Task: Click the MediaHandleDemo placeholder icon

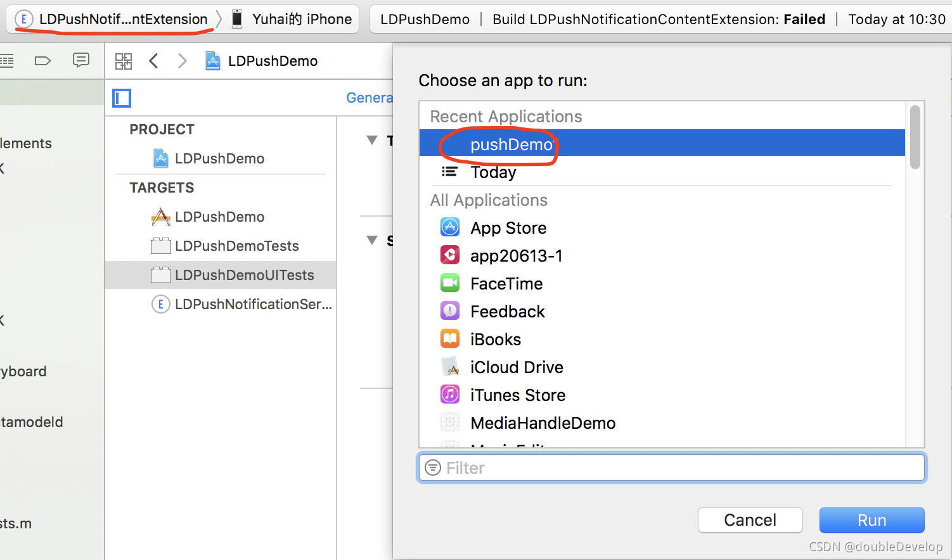Action: click(450, 422)
